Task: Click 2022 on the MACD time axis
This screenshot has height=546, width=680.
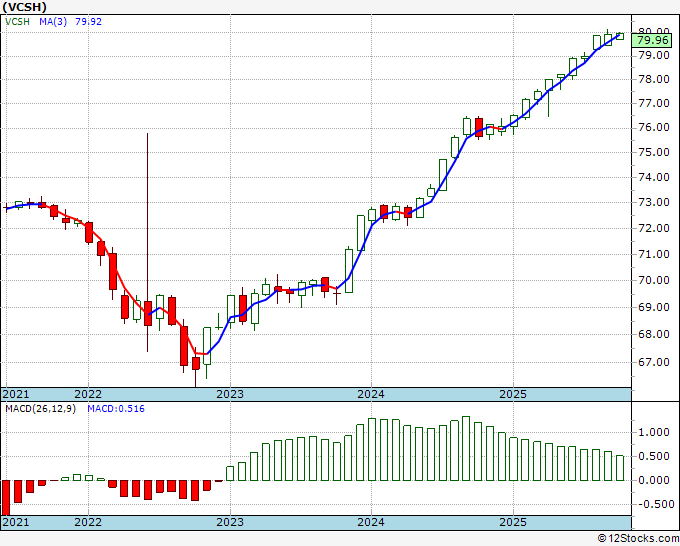Action: point(88,522)
